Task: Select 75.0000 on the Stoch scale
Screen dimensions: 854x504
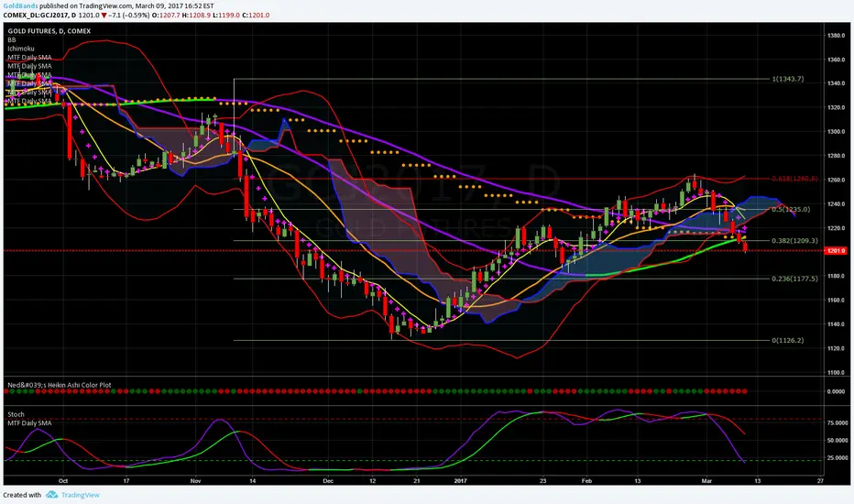Action: (838, 422)
